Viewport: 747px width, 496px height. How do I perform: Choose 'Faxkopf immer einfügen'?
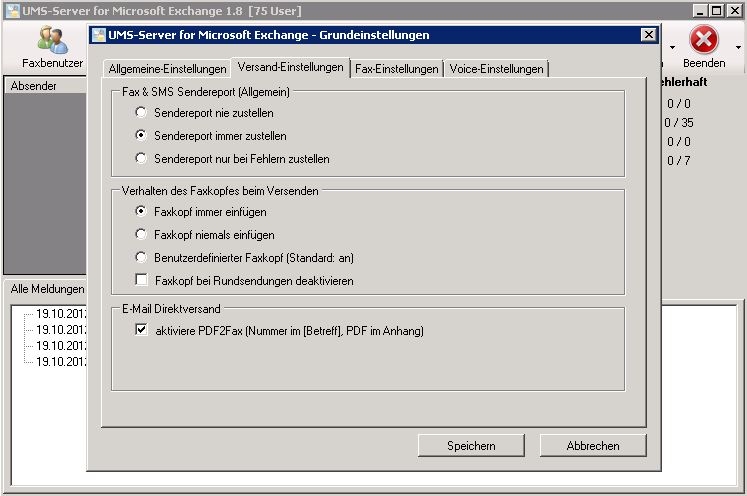pyautogui.click(x=141, y=211)
